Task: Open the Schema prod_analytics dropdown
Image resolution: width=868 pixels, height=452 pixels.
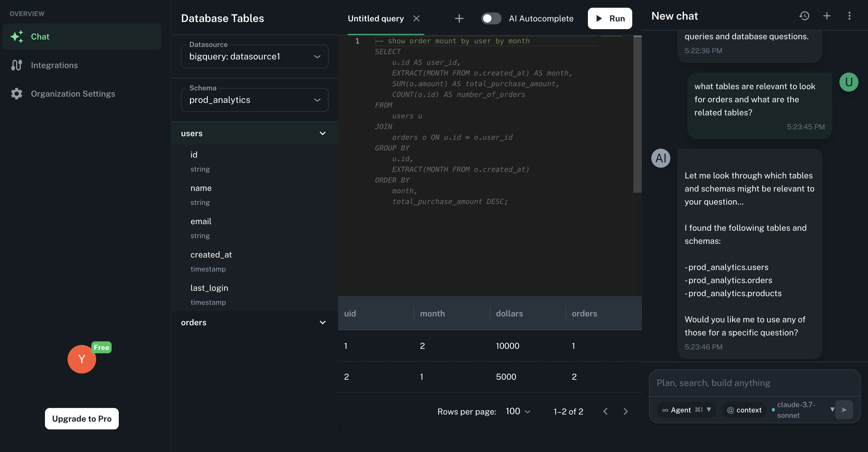Action: (255, 100)
